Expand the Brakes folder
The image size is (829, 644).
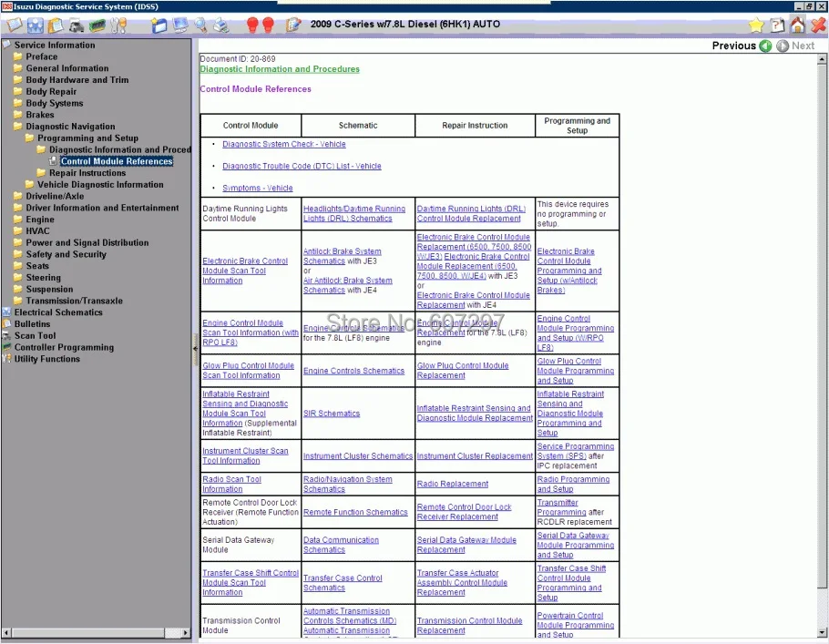(x=18, y=115)
